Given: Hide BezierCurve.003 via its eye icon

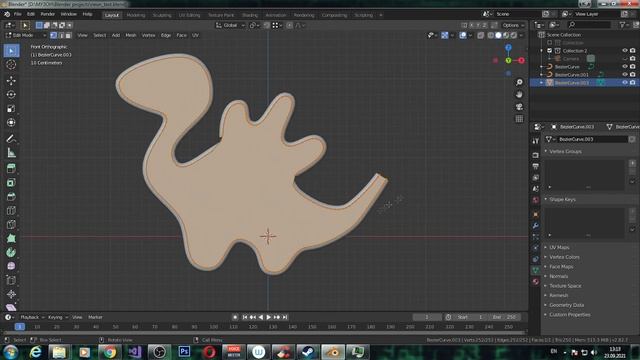Looking at the screenshot, I should pos(624,82).
